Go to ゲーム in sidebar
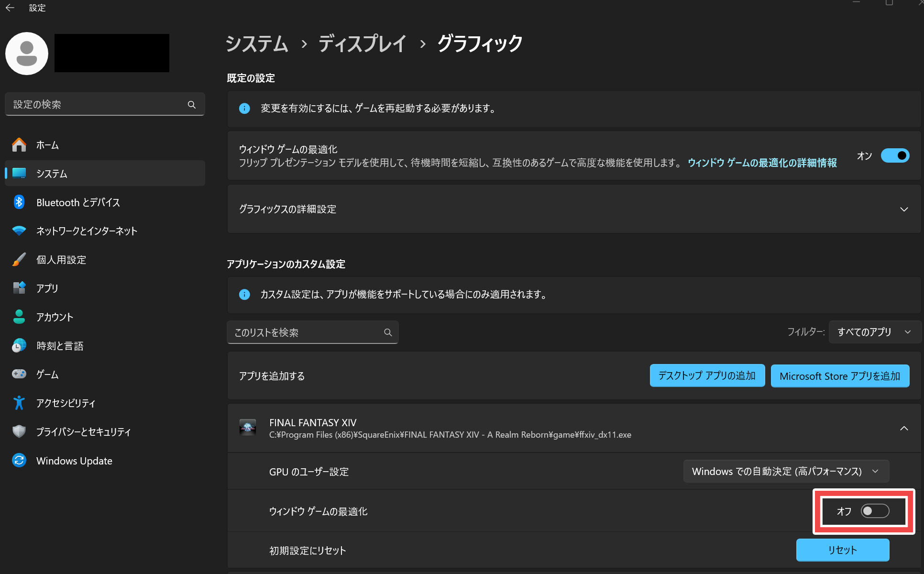Image resolution: width=924 pixels, height=574 pixels. tap(47, 375)
